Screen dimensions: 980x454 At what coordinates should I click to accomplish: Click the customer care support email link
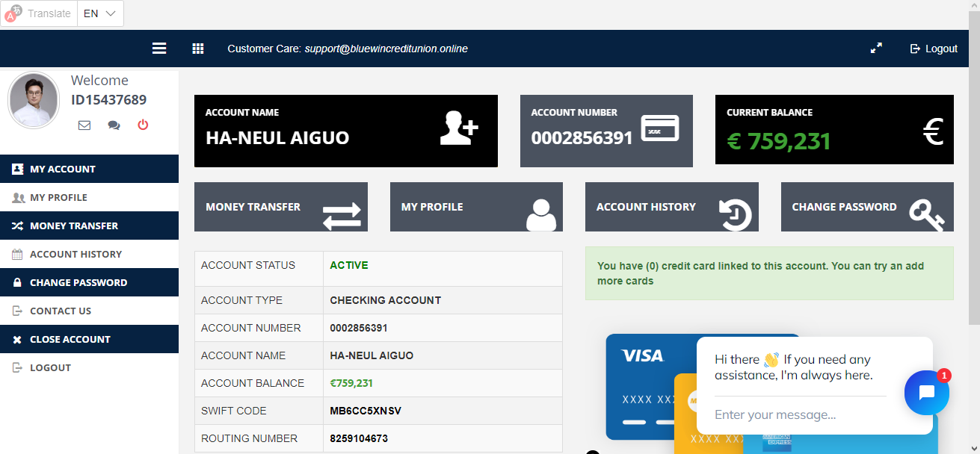pyautogui.click(x=386, y=49)
